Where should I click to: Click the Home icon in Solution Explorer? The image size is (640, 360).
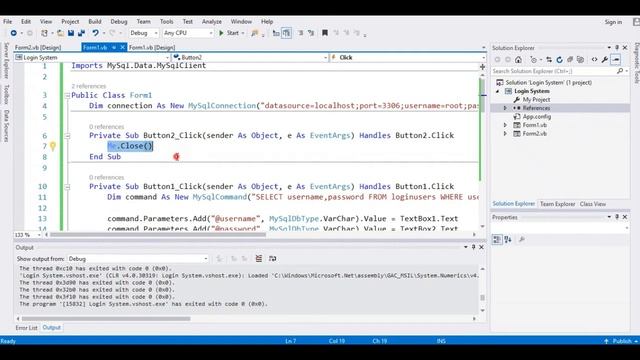[x=518, y=60]
